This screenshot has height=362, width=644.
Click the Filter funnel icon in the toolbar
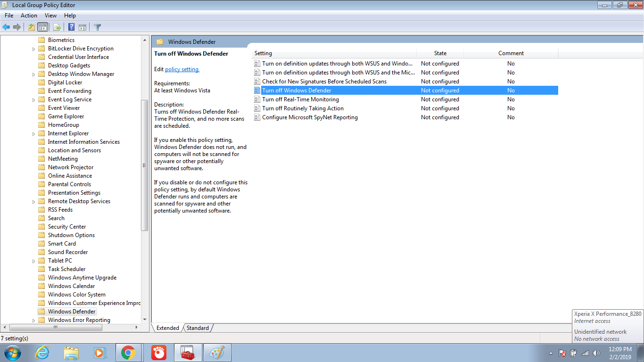98,27
